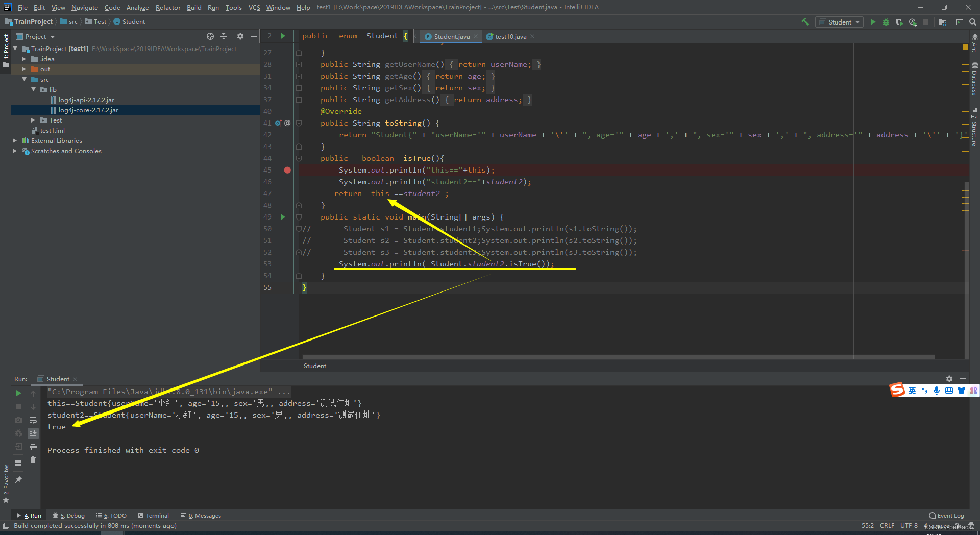
Task: Locate the current file via the crosshair icon
Action: (x=210, y=36)
